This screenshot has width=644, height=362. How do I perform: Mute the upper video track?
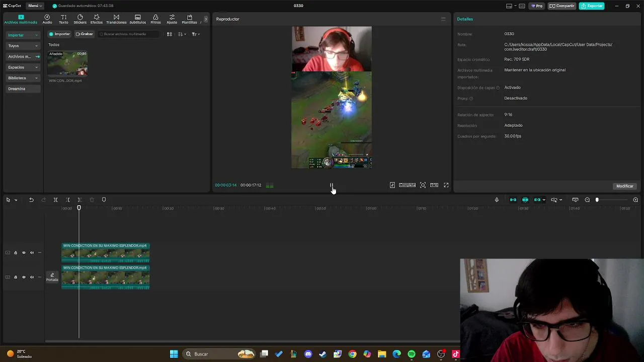(x=32, y=252)
